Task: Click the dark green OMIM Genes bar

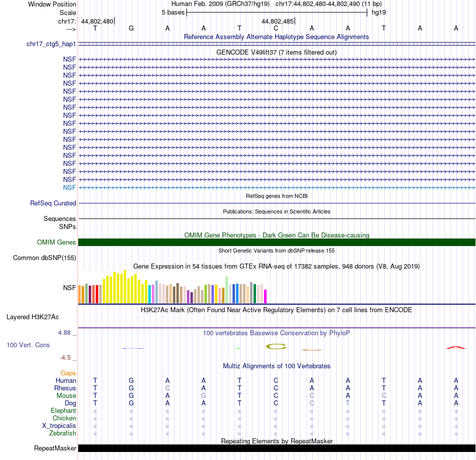Action: [x=277, y=243]
